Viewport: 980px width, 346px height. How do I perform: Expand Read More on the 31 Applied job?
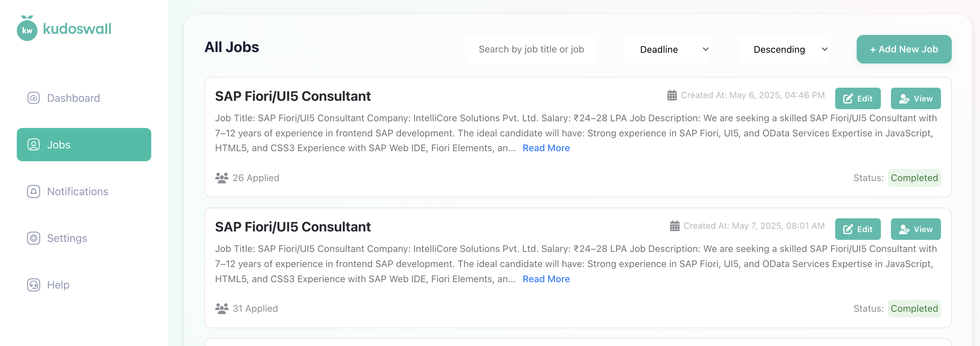point(546,279)
